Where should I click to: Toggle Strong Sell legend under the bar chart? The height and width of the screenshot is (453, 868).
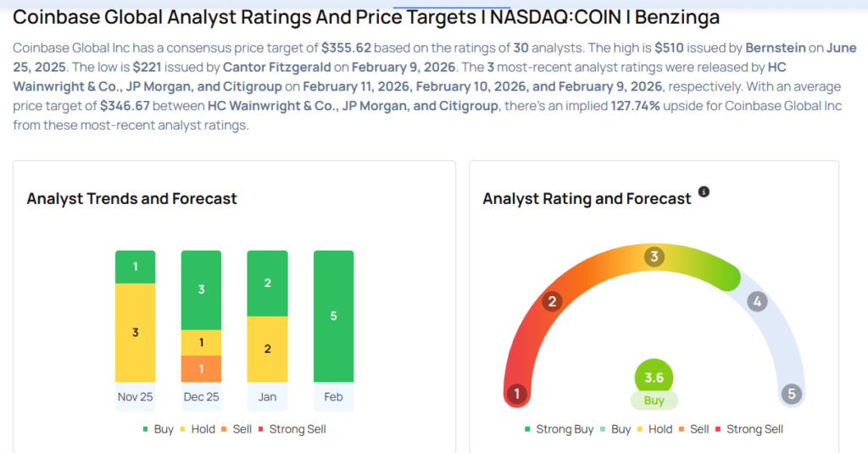pos(292,429)
